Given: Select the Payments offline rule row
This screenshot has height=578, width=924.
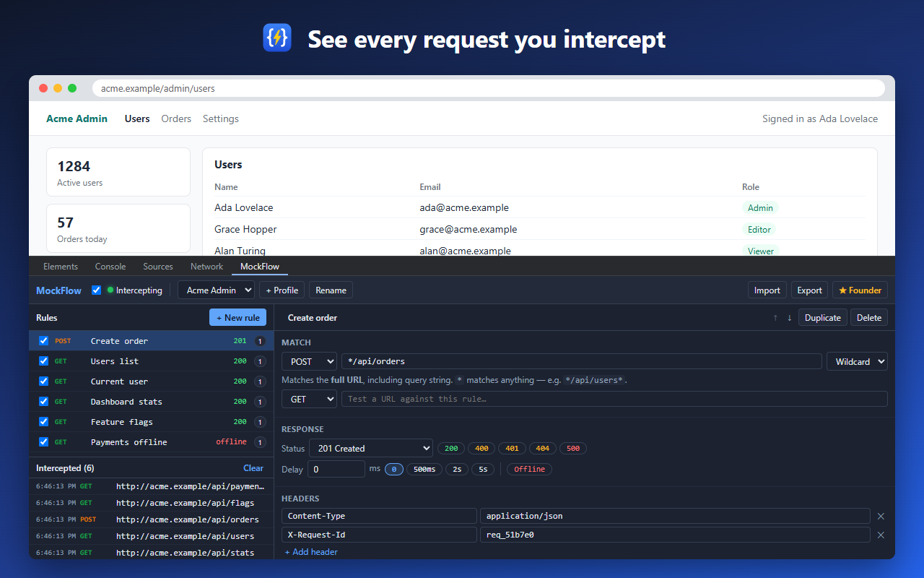Looking at the screenshot, I should click(151, 442).
